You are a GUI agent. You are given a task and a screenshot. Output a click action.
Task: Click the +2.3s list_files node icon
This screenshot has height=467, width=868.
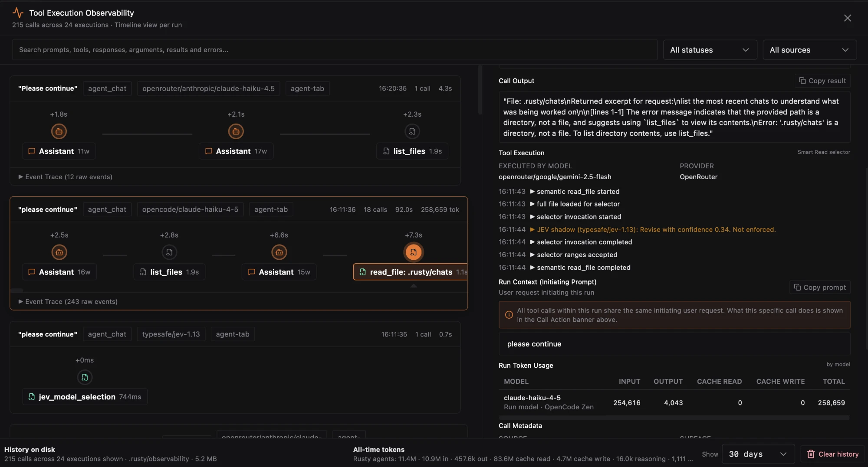coord(412,131)
